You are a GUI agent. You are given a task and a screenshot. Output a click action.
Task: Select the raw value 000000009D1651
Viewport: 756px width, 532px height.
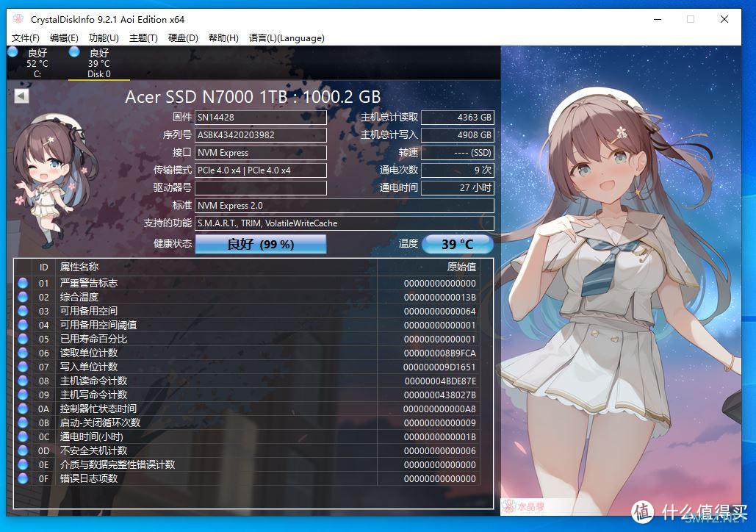[x=439, y=367]
